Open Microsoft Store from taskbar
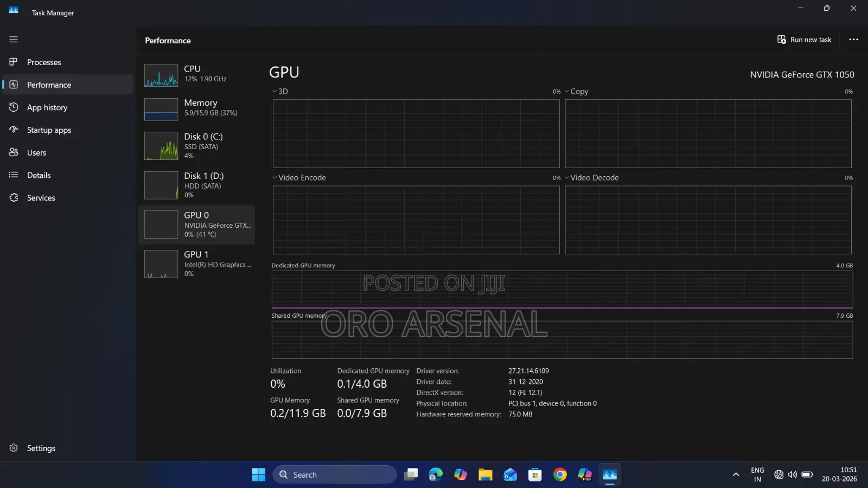 (535, 475)
